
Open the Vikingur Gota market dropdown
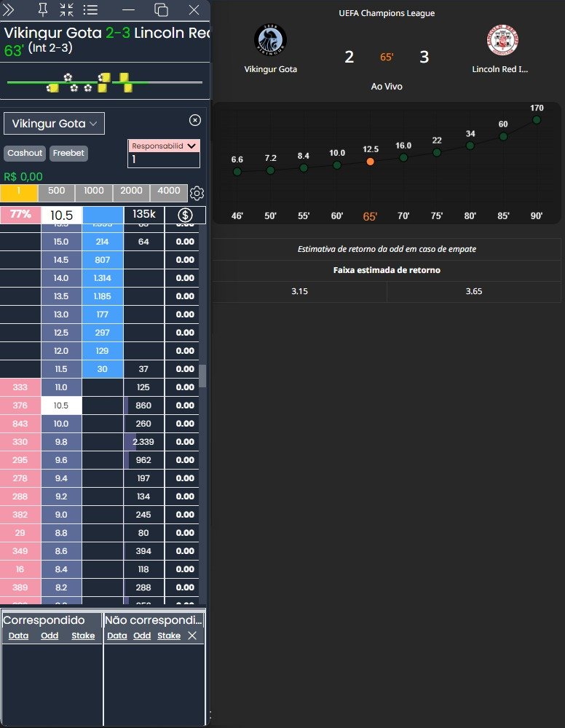[x=54, y=124]
